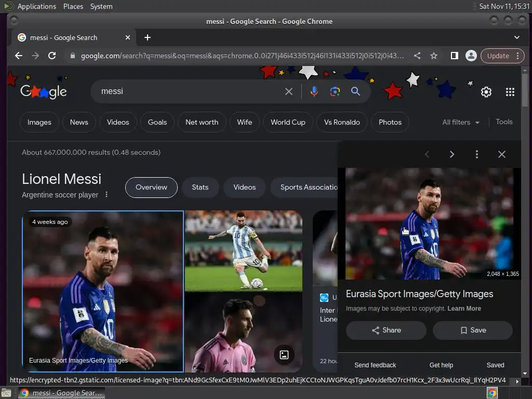Open Messi pink jersey thumbnail
The height and width of the screenshot is (399, 532).
(244, 332)
